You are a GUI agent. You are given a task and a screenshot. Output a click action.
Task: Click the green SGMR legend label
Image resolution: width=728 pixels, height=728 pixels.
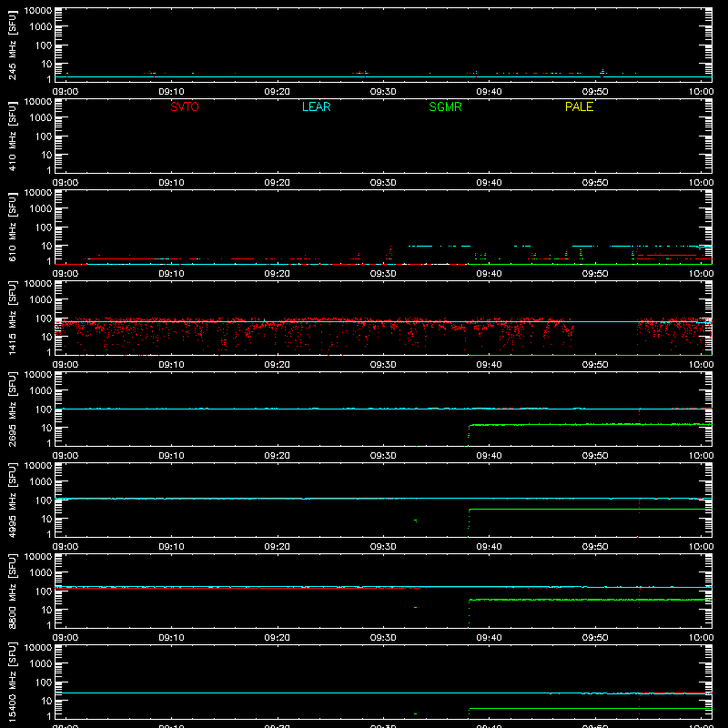[445, 106]
